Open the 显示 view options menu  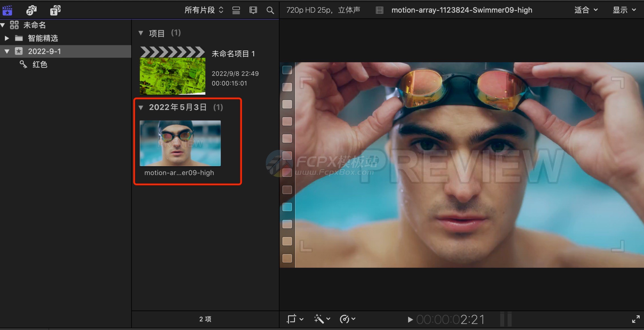click(x=624, y=10)
